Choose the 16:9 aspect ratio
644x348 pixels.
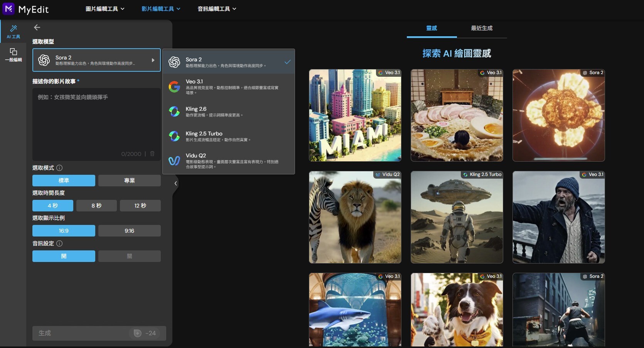click(64, 231)
